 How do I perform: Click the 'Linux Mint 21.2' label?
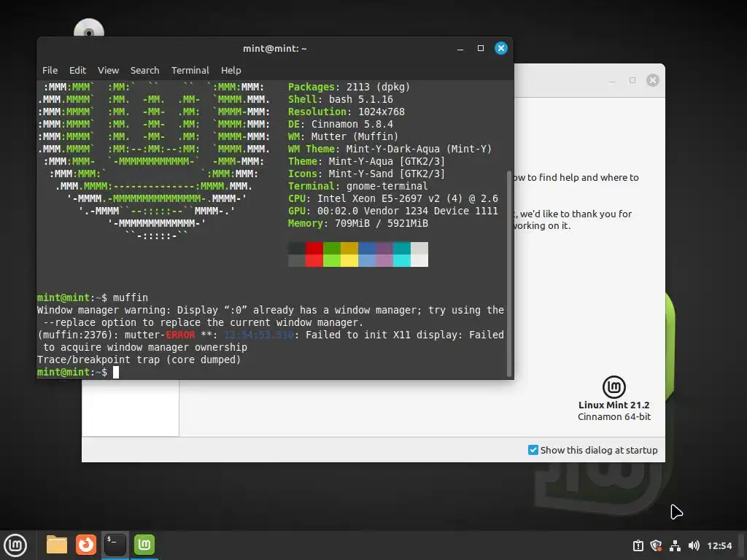click(x=614, y=405)
